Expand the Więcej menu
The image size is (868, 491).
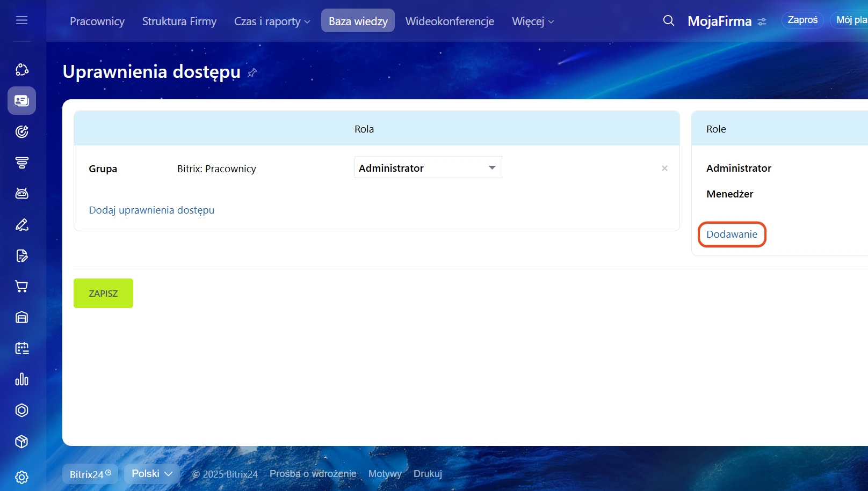pyautogui.click(x=532, y=21)
